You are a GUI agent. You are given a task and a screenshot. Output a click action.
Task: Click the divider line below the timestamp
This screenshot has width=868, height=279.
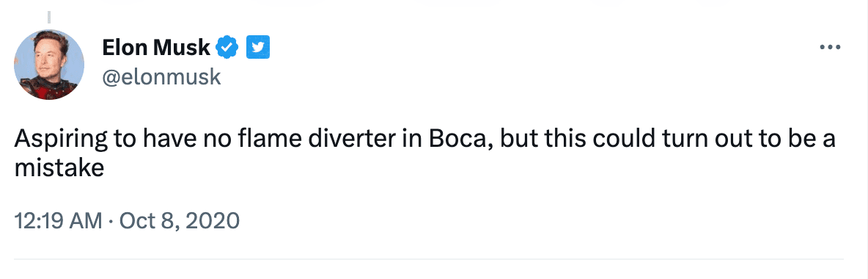pos(428,259)
